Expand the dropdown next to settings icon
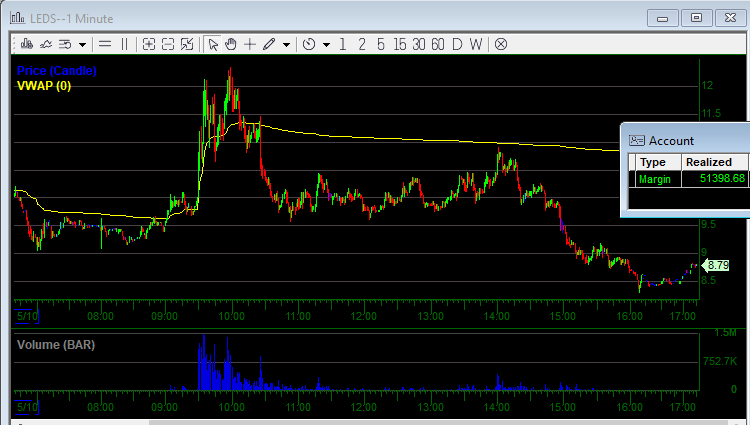This screenshot has height=425, width=750. pyautogui.click(x=82, y=45)
